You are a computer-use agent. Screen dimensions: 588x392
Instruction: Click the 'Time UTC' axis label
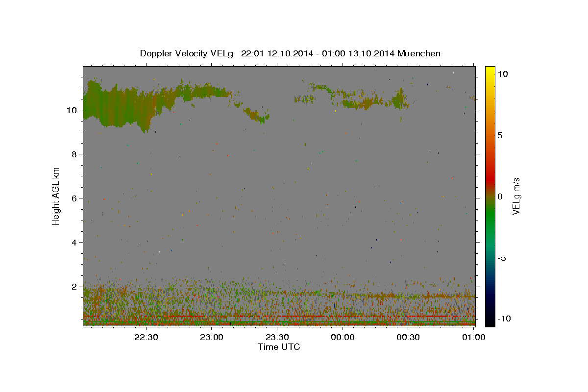point(279,347)
